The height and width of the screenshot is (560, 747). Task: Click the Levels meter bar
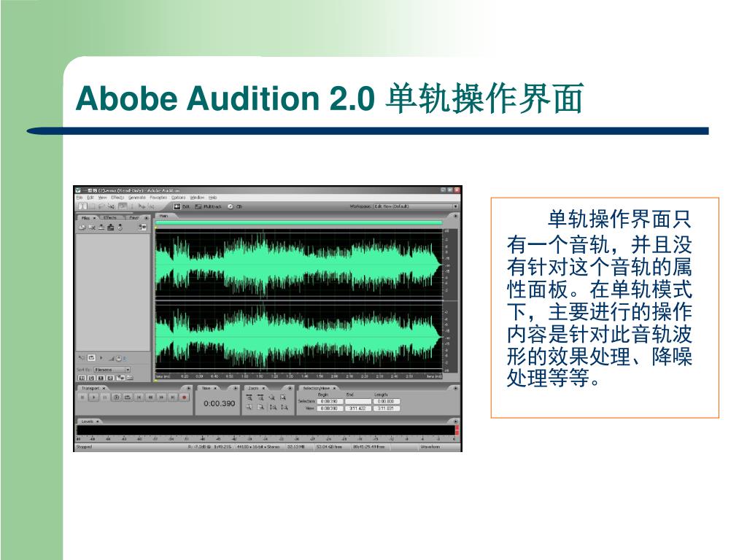point(266,430)
